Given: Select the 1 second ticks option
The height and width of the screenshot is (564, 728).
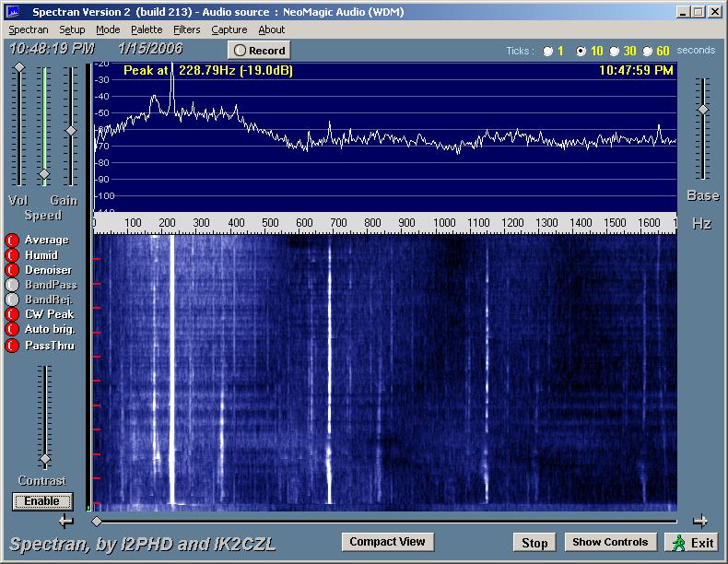Looking at the screenshot, I should (548, 51).
